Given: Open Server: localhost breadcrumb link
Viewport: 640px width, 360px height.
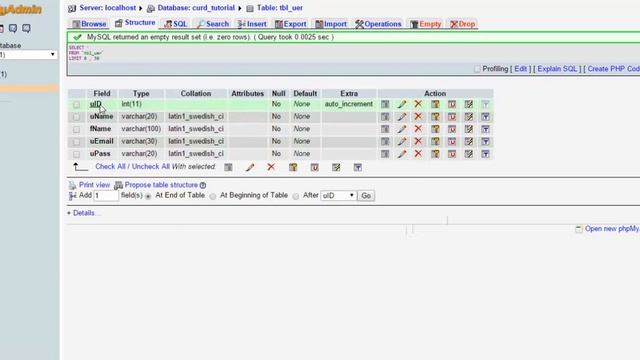Looking at the screenshot, I should tap(107, 8).
